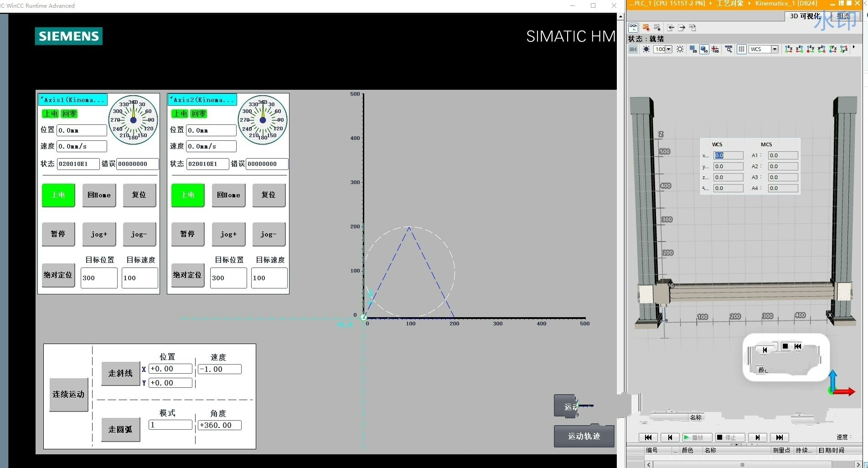The image size is (868, 468).
Task: Click the Kinematics_1 [DB24] breadcrumb text
Action: coord(786,4)
